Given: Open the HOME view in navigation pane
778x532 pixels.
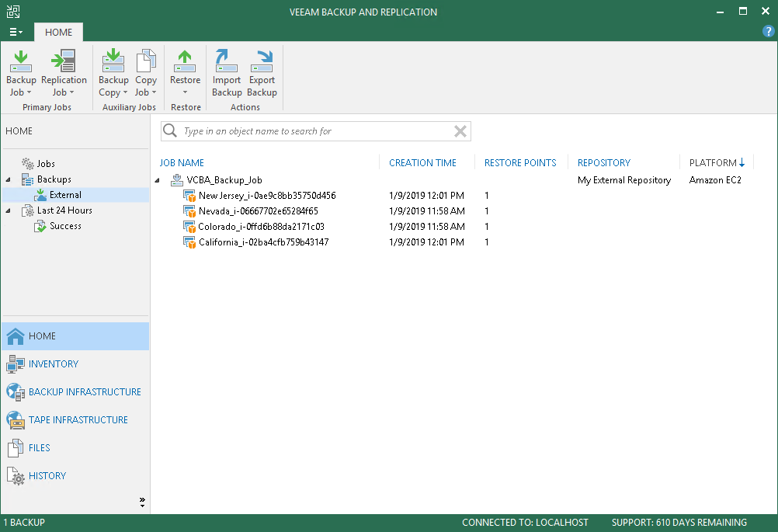Looking at the screenshot, I should pyautogui.click(x=75, y=336).
